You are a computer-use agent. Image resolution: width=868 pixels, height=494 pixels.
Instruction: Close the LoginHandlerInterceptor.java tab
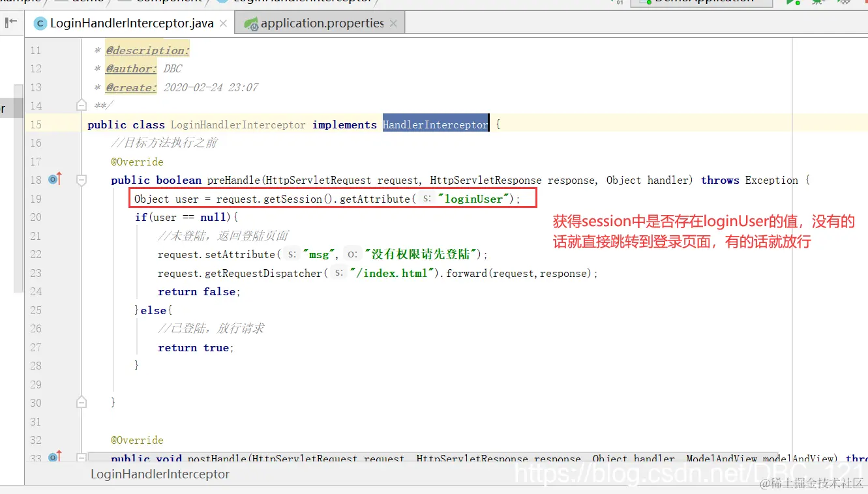click(x=223, y=23)
